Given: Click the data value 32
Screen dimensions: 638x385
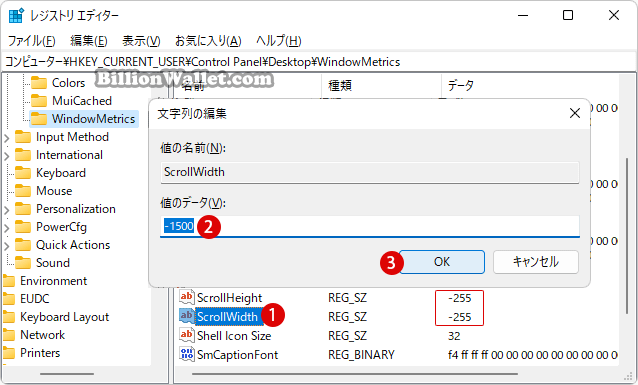Looking at the screenshot, I should pyautogui.click(x=454, y=336).
